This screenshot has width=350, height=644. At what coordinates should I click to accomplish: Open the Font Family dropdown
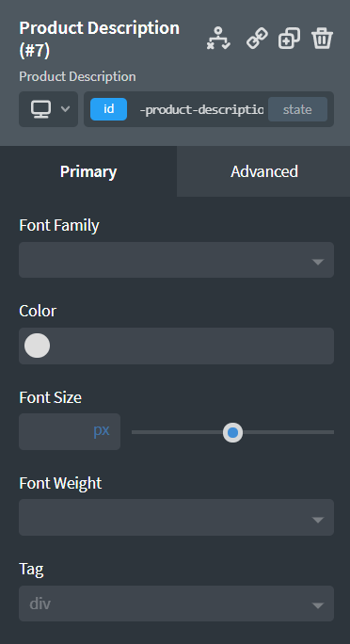pyautogui.click(x=177, y=260)
